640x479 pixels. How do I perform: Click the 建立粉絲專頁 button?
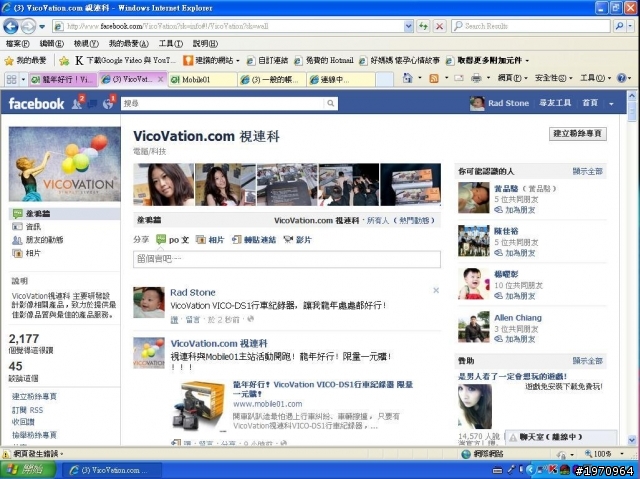578,134
